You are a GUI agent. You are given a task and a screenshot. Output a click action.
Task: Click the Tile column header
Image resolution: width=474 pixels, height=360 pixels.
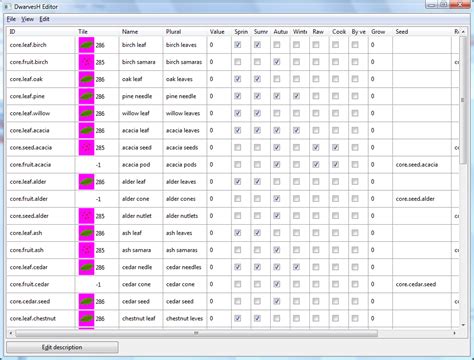[x=97, y=32]
